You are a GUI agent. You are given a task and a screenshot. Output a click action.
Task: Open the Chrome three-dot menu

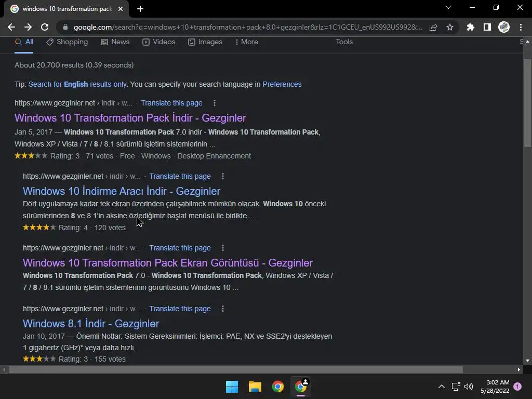coord(521,27)
